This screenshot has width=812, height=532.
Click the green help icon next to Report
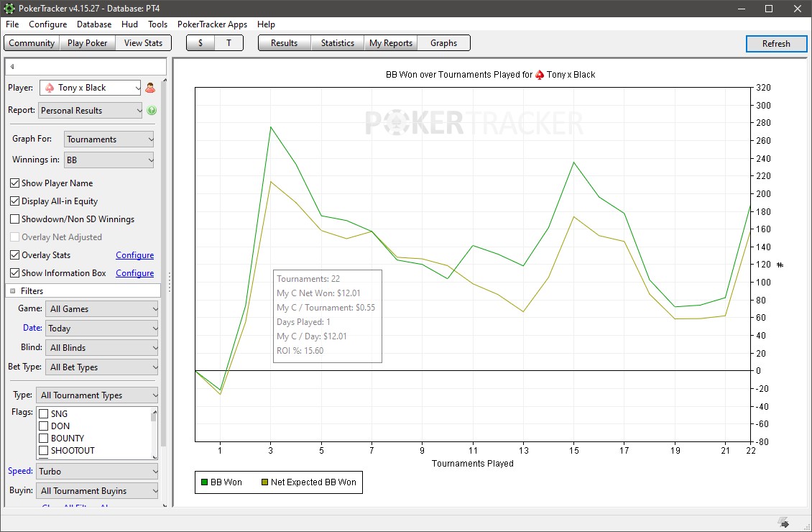152,111
